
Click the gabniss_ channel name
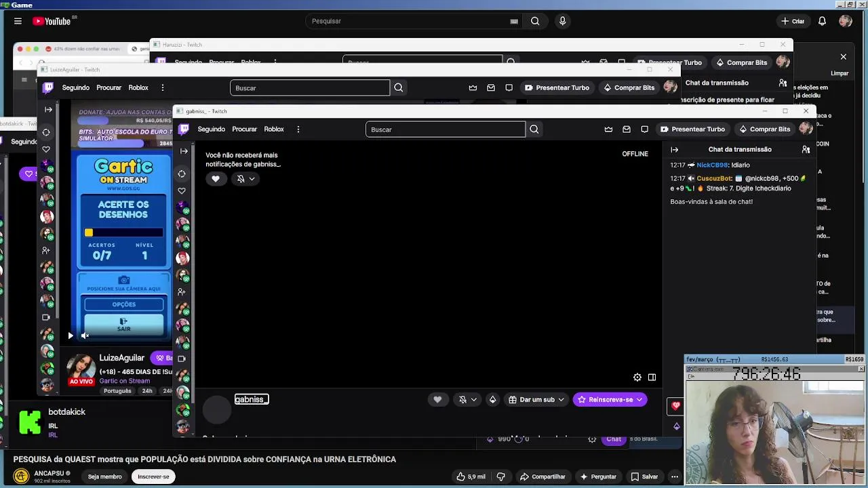[x=252, y=400]
